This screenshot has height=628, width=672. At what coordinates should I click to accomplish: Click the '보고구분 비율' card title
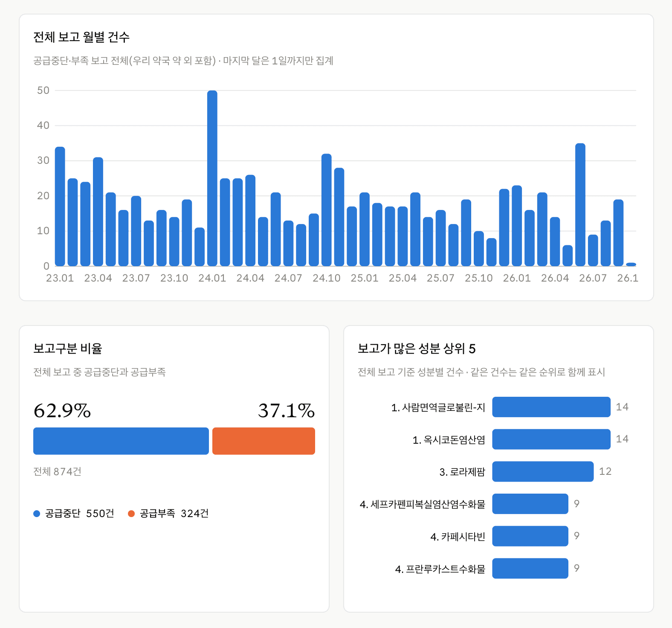click(x=68, y=349)
